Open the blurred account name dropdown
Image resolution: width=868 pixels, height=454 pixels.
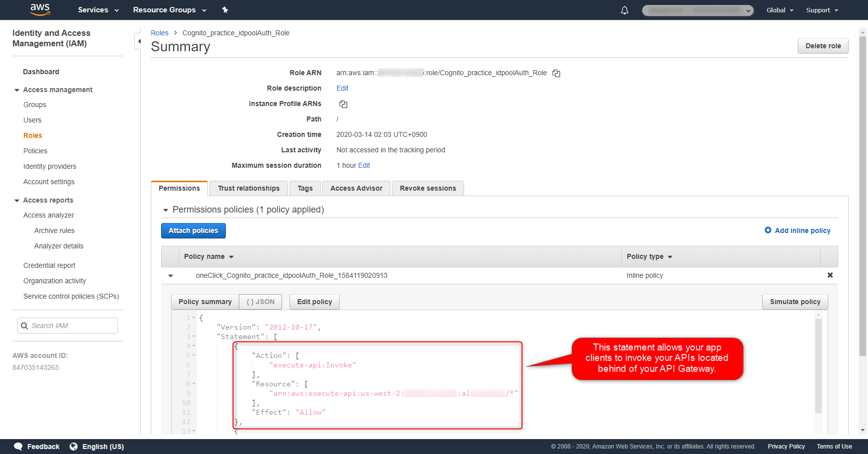tap(698, 10)
